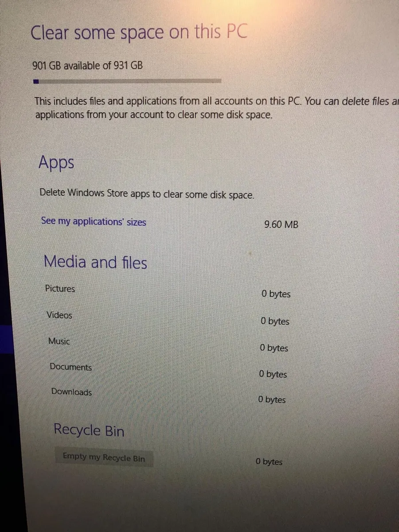
Task: Click the 0 bytes value beside Documents
Action: [273, 374]
